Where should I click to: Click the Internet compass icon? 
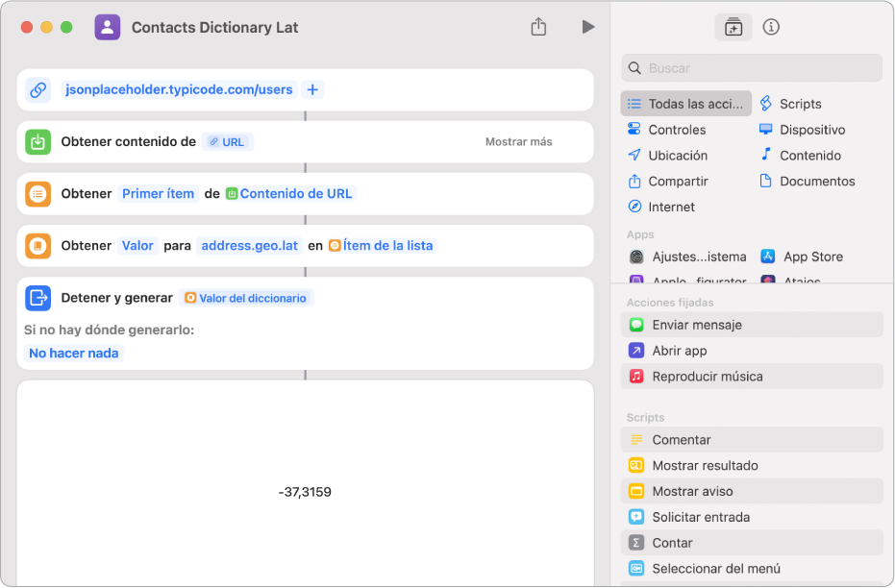634,207
